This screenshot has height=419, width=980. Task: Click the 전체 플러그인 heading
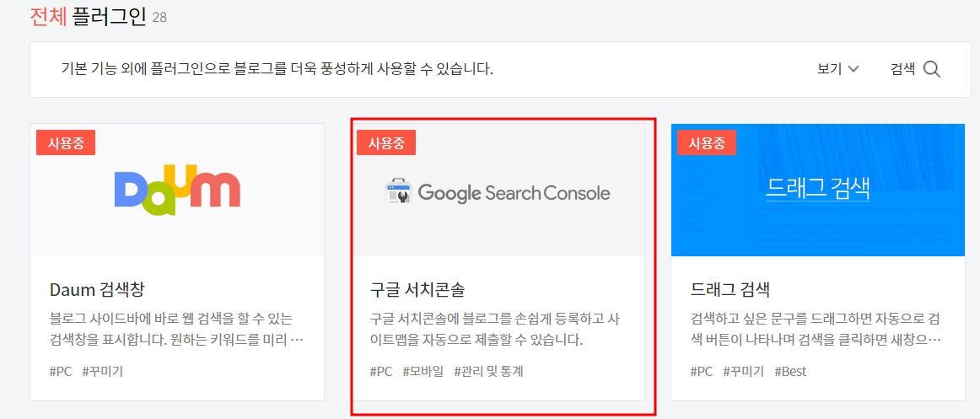click(x=88, y=16)
